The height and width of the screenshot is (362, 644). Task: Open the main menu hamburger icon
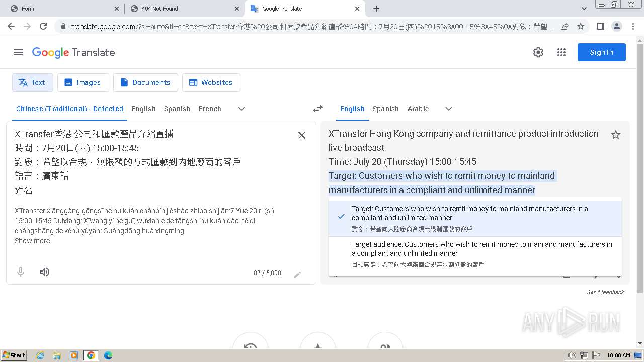click(18, 52)
